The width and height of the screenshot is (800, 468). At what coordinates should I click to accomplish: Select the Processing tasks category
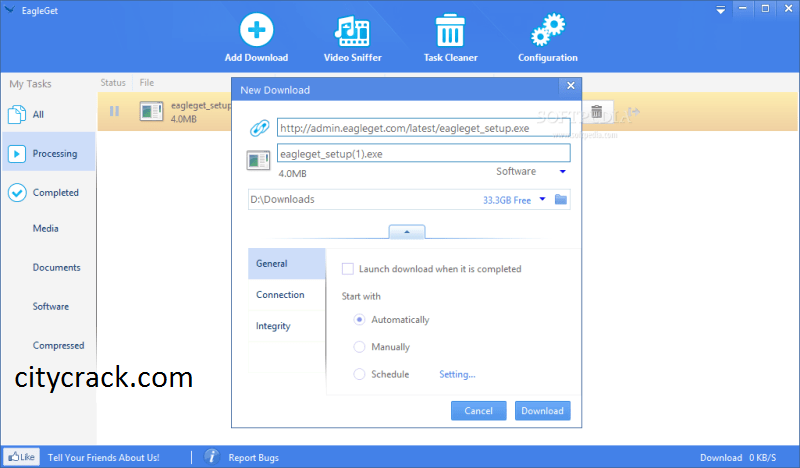tap(49, 153)
